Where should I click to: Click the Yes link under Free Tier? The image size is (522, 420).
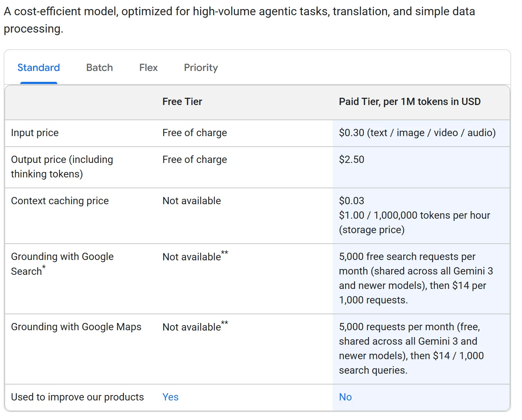[170, 397]
